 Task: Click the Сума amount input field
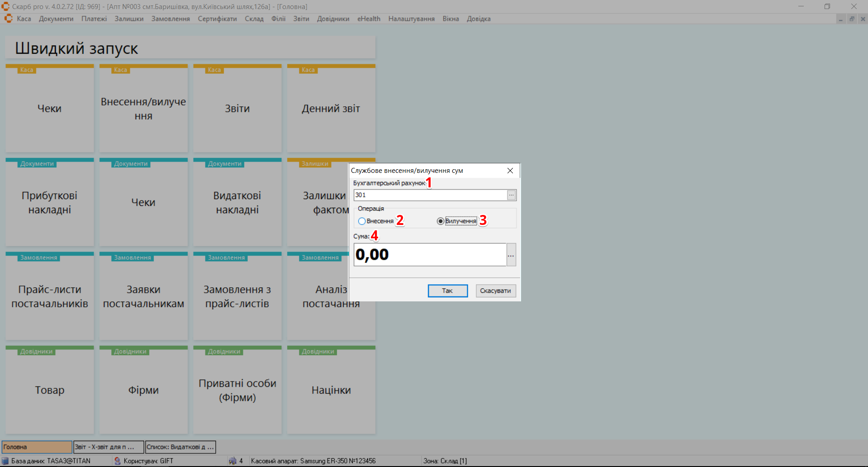point(430,255)
